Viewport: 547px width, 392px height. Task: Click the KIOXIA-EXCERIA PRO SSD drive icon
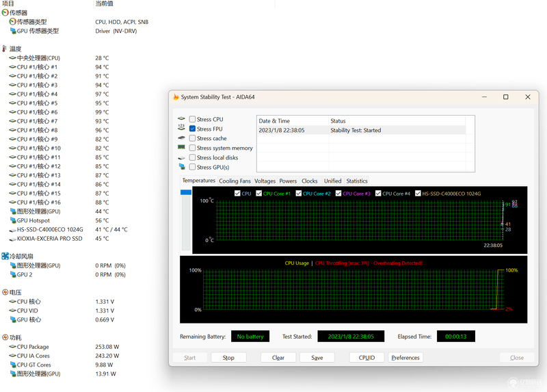click(x=12, y=239)
